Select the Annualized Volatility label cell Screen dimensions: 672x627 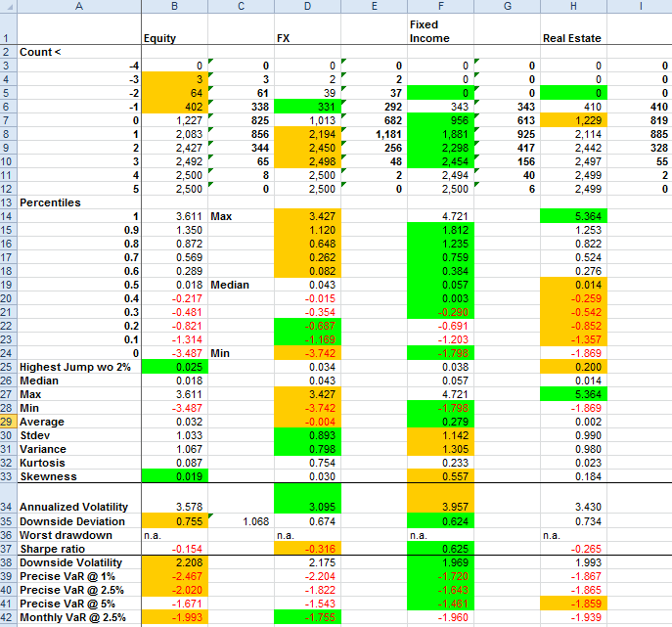coord(78,507)
